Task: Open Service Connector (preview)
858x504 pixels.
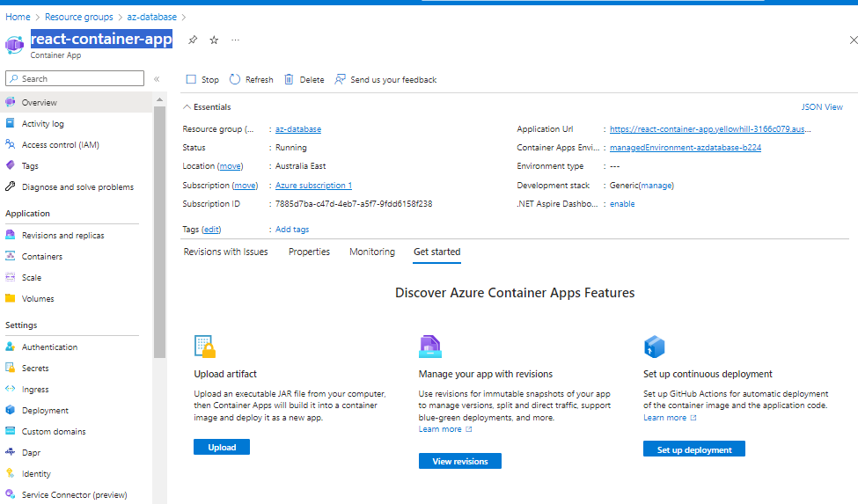Action: coord(76,494)
